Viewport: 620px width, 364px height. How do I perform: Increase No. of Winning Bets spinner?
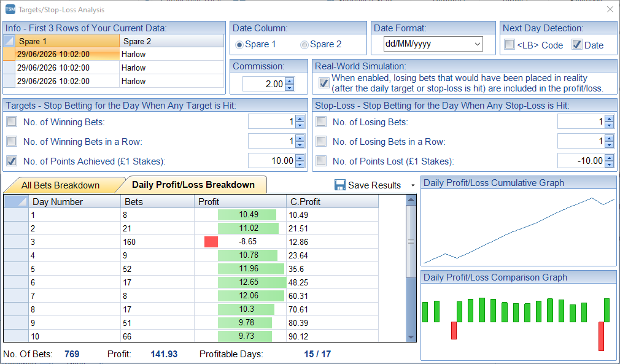300,118
